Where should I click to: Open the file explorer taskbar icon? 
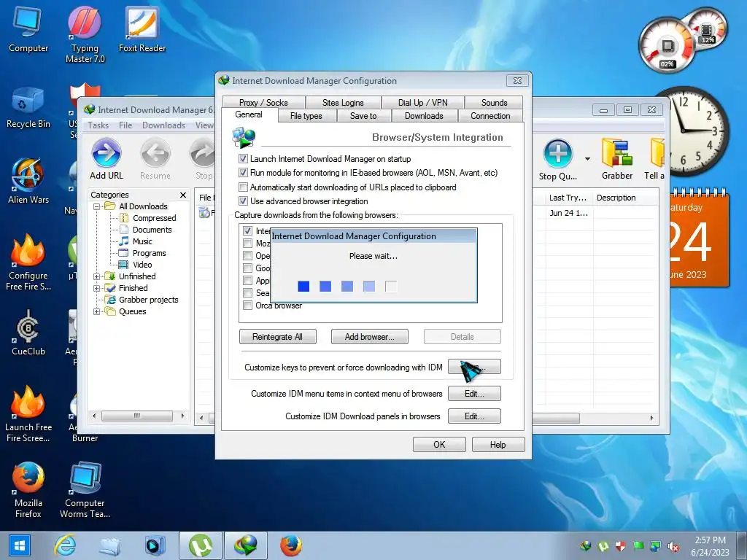pyautogui.click(x=109, y=545)
